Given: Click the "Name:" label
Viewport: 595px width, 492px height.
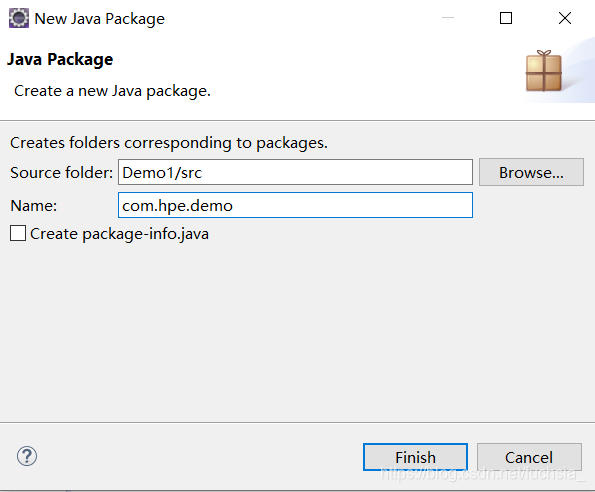Looking at the screenshot, I should (x=34, y=206).
